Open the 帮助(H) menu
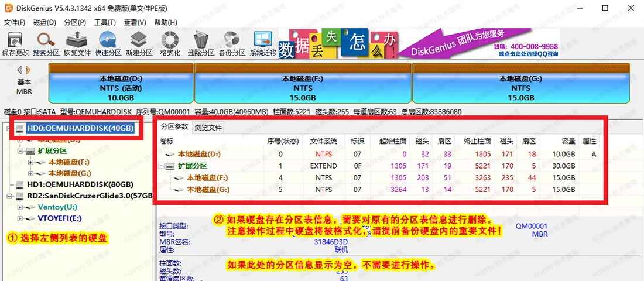Screen dimensions: 644x281 (166, 22)
